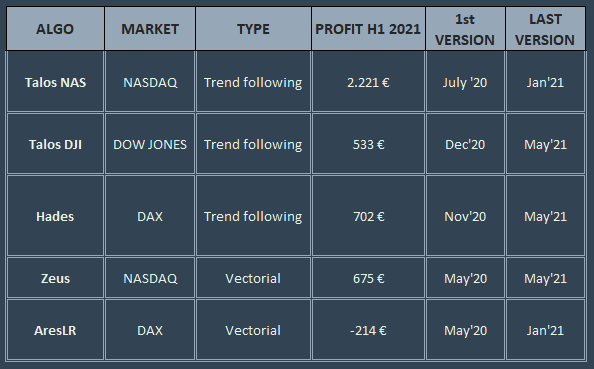Click the AresLR algo cell

point(55,330)
